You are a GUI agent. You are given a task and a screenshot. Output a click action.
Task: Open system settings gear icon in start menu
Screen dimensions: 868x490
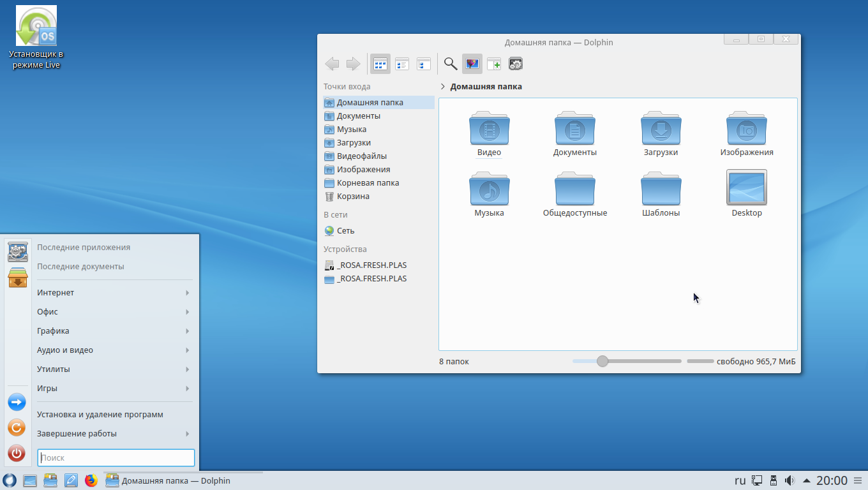pyautogui.click(x=17, y=251)
